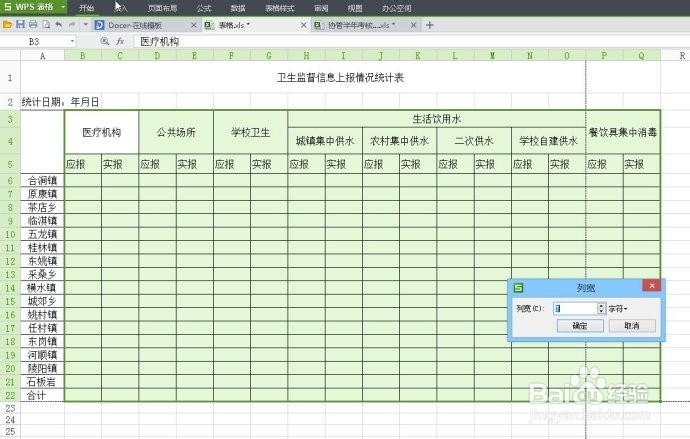
Task: Click the 河顺镇 row label cell
Action: pyautogui.click(x=42, y=355)
